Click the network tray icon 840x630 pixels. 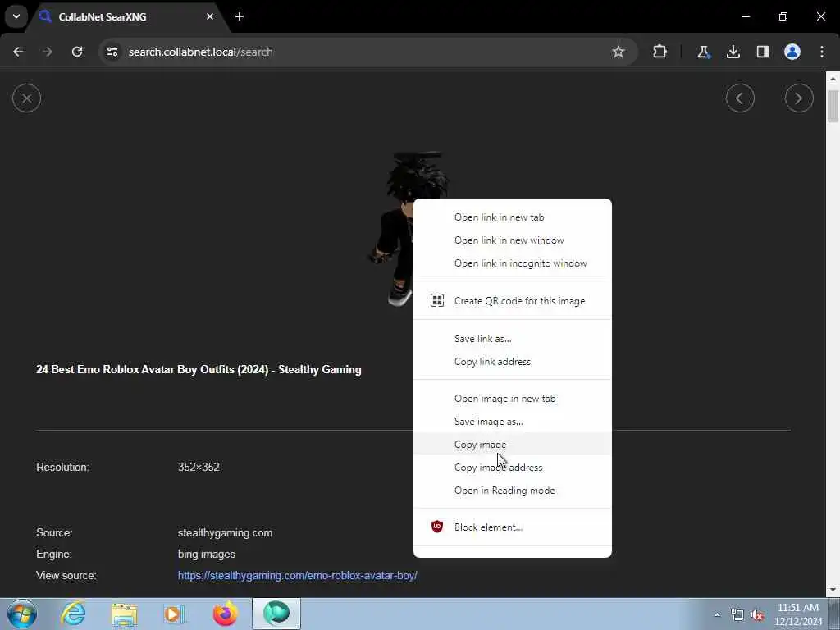tap(737, 615)
